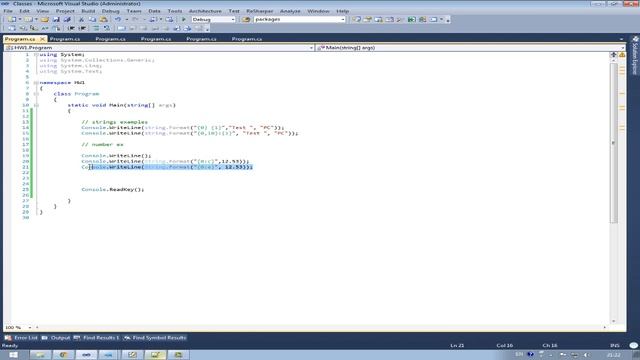Screen dimensions: 640x360
Task: Click the volume speaker icon in the system tray
Action: [587, 355]
